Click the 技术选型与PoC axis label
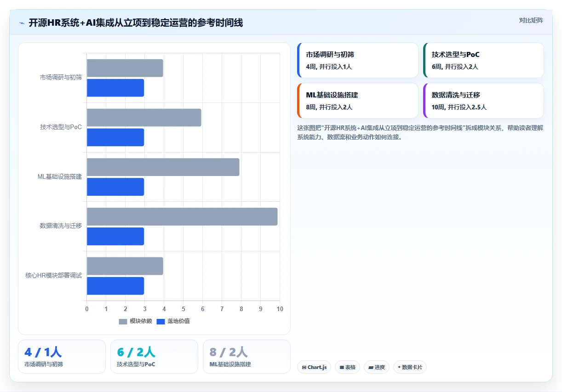 point(61,127)
